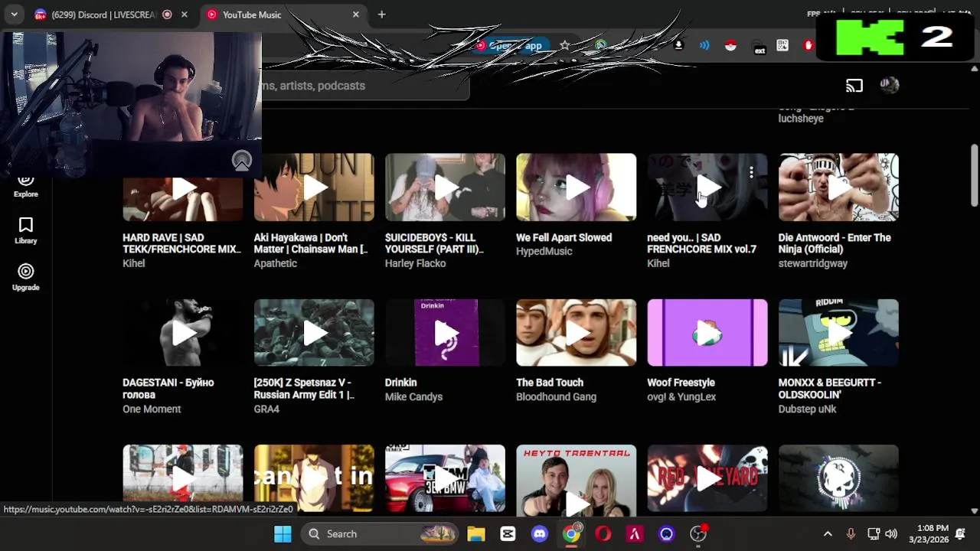
Task: Click the microphone icon in system tray
Action: point(851,534)
